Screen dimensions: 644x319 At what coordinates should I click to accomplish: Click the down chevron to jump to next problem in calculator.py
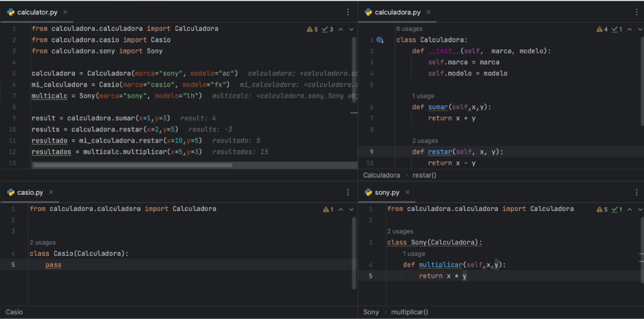(x=351, y=29)
